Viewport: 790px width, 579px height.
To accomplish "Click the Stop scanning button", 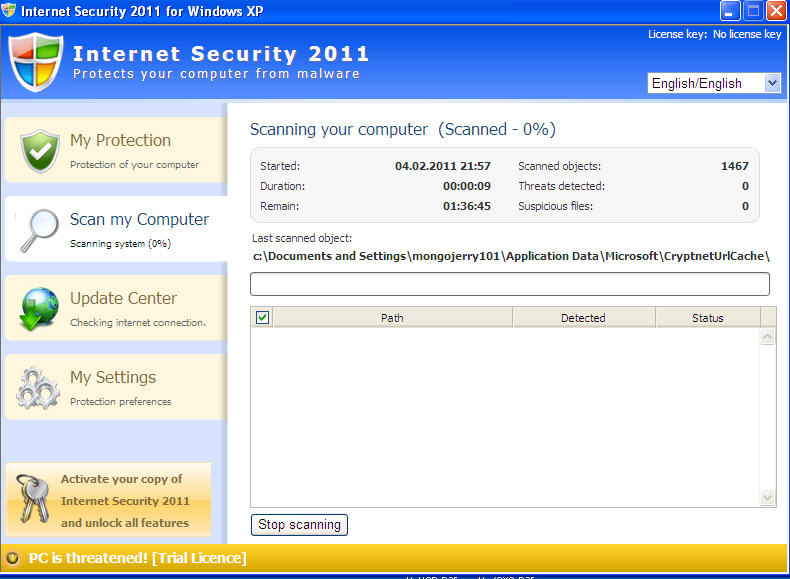I will [x=299, y=525].
